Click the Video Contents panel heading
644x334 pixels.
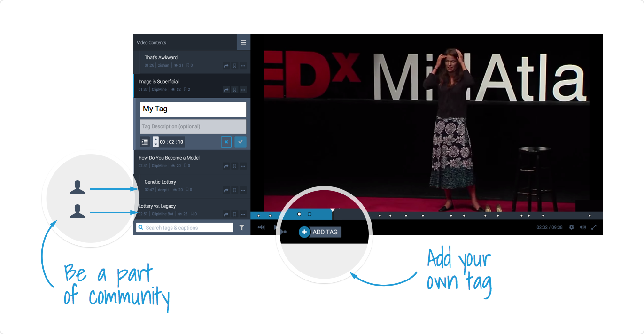tap(151, 42)
